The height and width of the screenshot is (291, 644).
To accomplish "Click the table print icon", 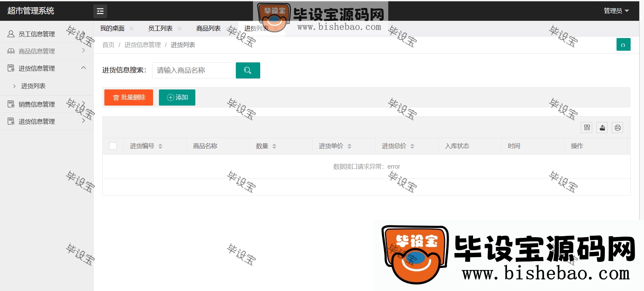I will (x=618, y=128).
